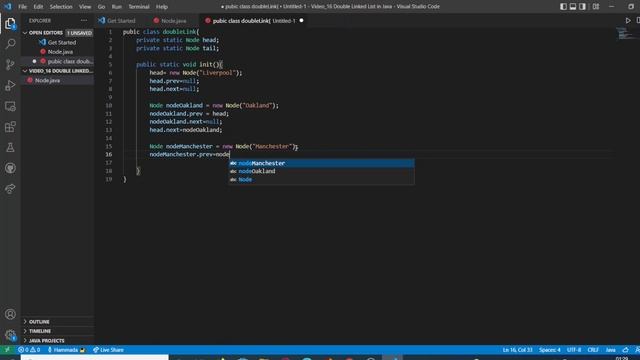Click the Windows taskbar search box
The width and height of the screenshot is (640, 360).
(95, 357)
